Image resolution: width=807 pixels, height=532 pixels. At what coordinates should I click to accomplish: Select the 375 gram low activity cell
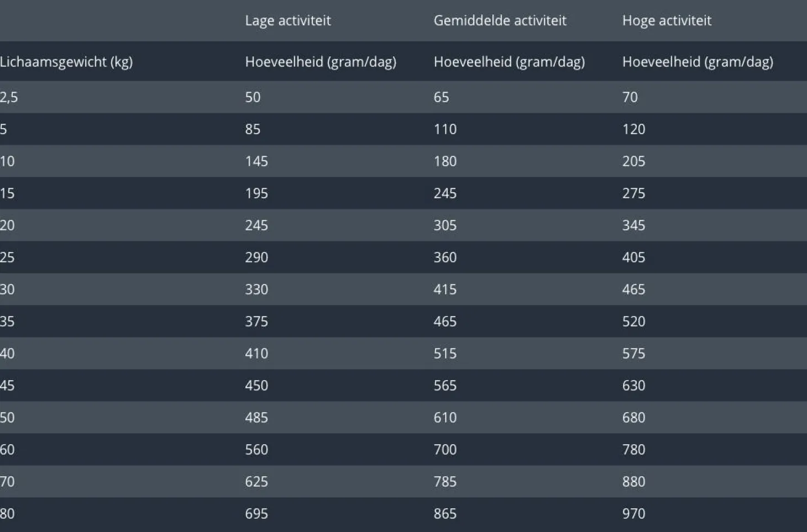click(256, 322)
